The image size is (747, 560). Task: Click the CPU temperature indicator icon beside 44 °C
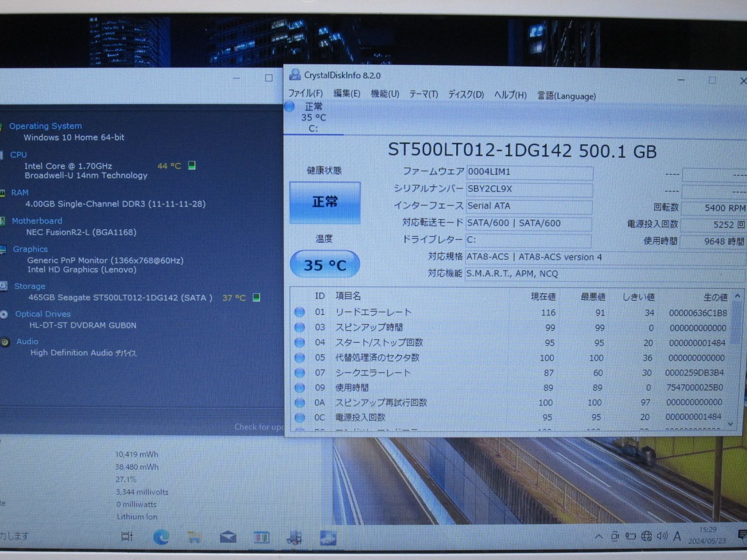[x=191, y=165]
